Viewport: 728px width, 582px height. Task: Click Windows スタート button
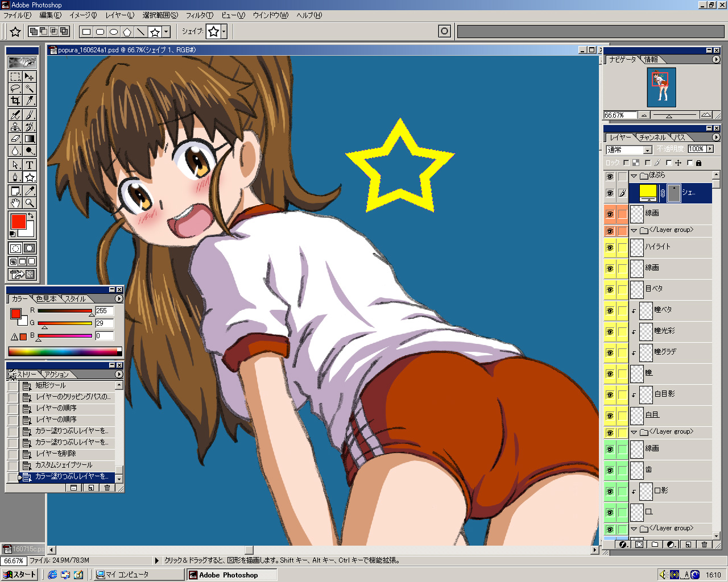point(20,575)
